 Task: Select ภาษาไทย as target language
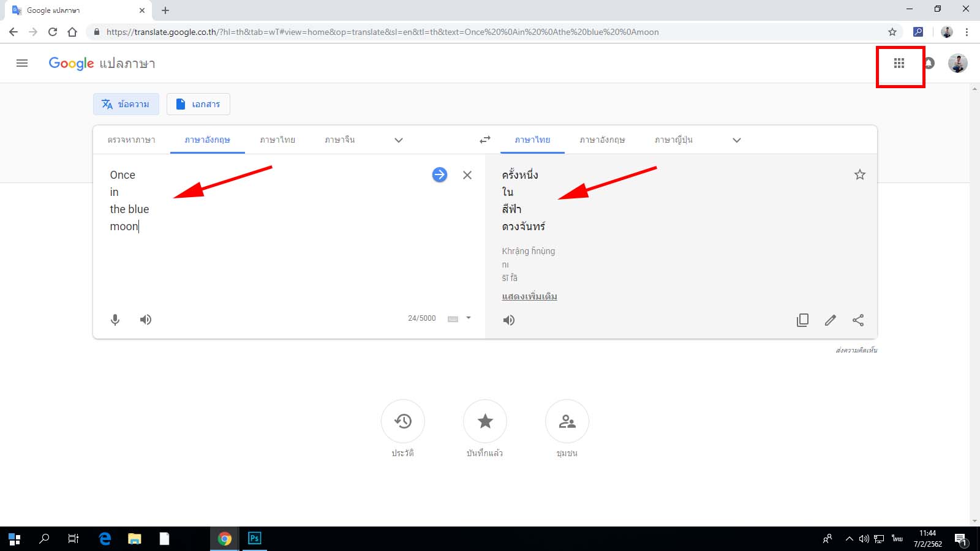click(x=533, y=140)
